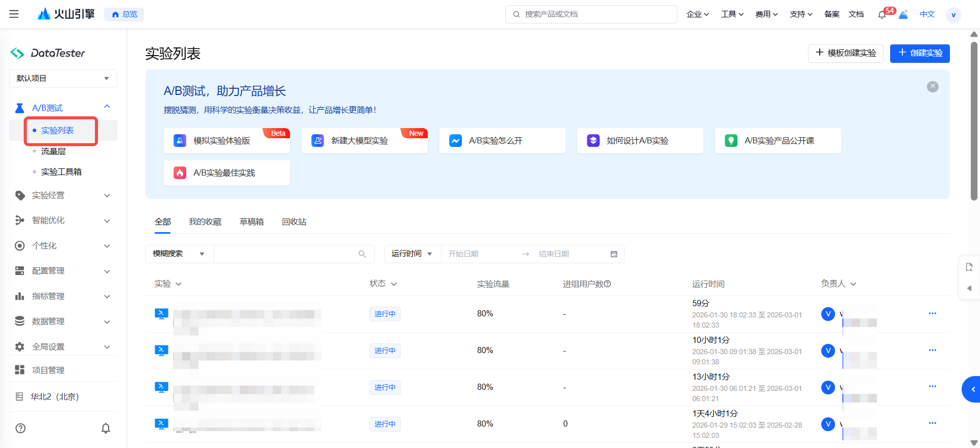
Task: Click the search magnifier in fuzzy search
Action: click(x=362, y=254)
